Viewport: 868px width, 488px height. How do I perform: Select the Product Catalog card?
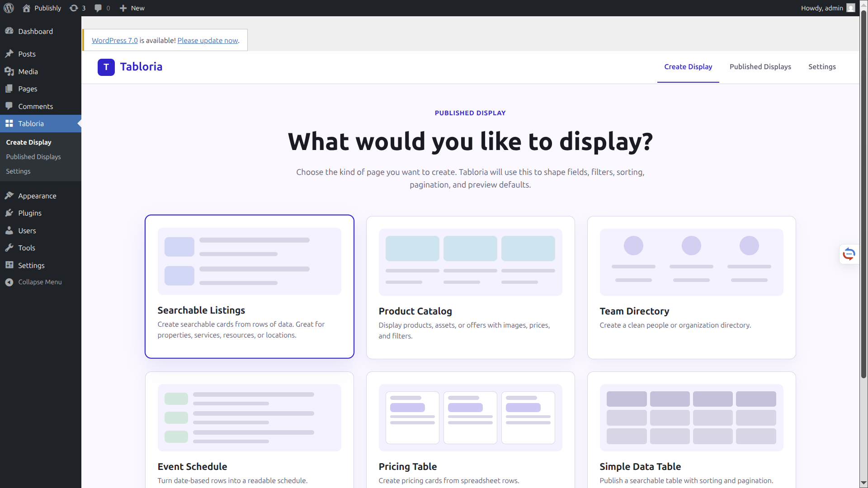[470, 287]
